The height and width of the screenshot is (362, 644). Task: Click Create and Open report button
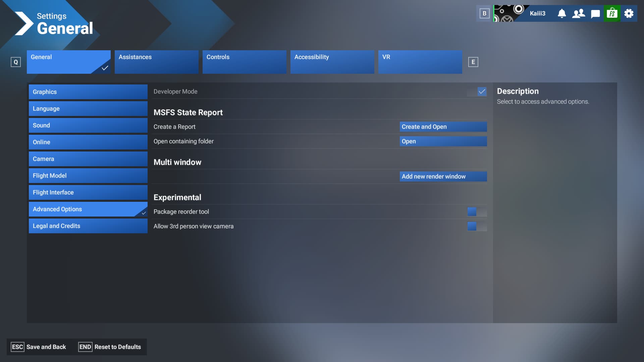click(442, 127)
